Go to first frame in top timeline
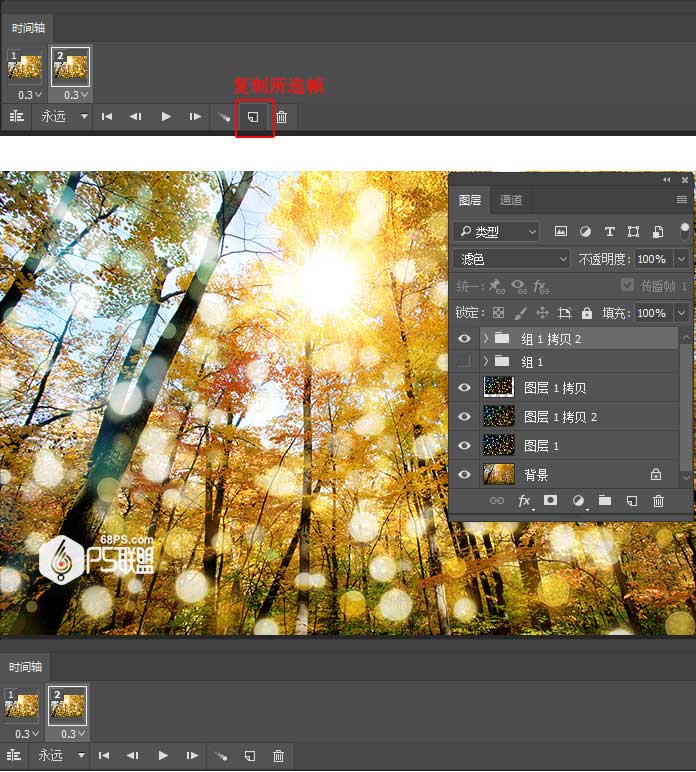This screenshot has width=696, height=772. [106, 117]
